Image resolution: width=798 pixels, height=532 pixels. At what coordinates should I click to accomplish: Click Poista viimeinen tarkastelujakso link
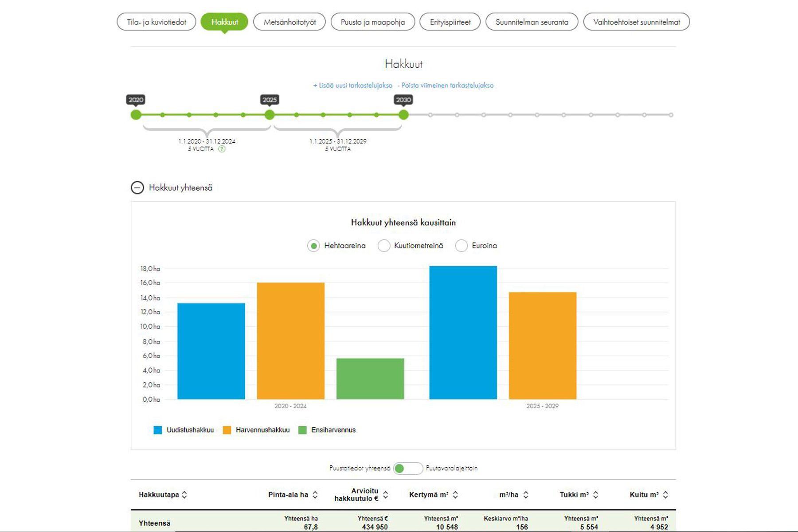(446, 85)
